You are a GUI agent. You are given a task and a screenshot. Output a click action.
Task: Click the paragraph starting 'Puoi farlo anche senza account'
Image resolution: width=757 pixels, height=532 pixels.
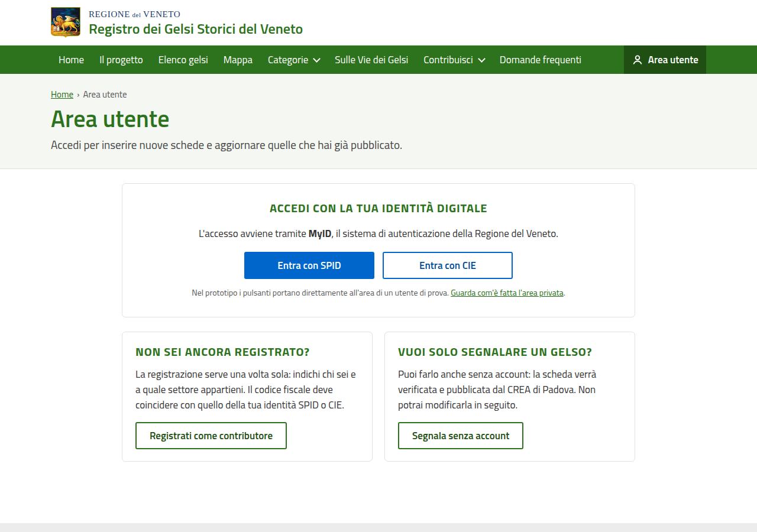(x=497, y=390)
